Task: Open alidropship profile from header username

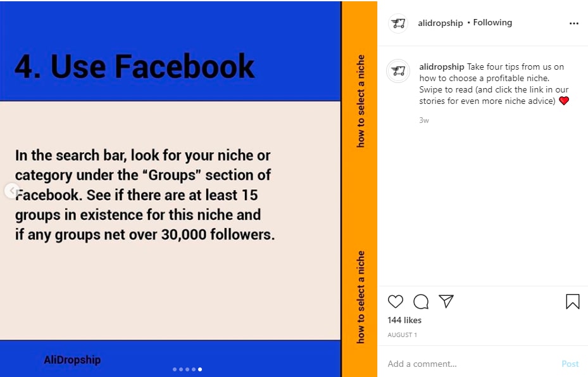Action: tap(440, 23)
